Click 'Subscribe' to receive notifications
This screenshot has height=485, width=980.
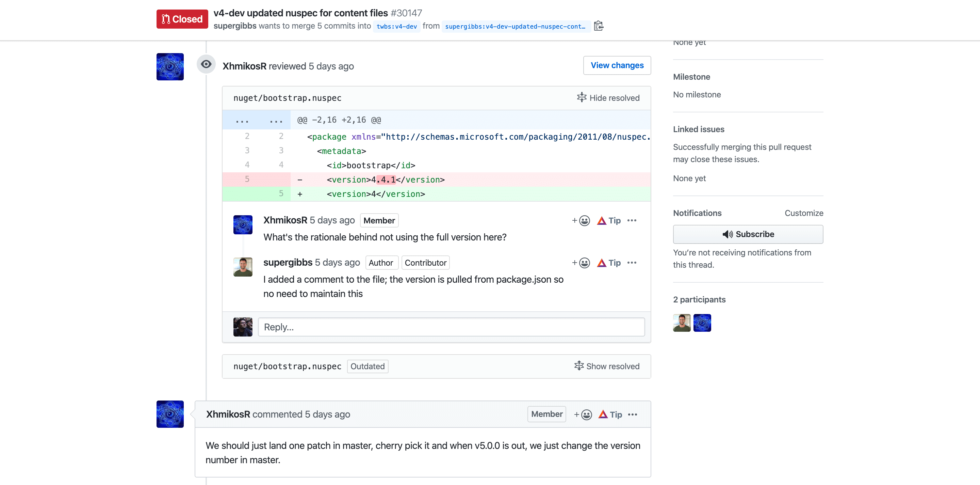tap(749, 234)
